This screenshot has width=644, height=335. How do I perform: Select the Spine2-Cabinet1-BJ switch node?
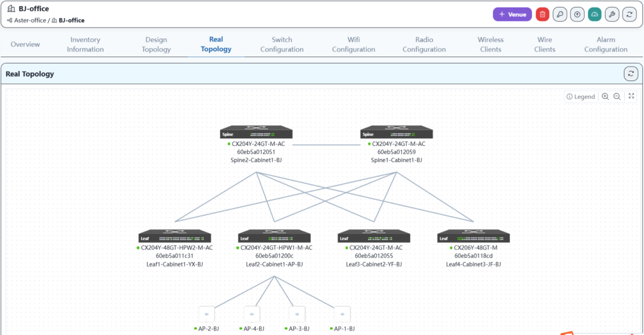tap(256, 133)
